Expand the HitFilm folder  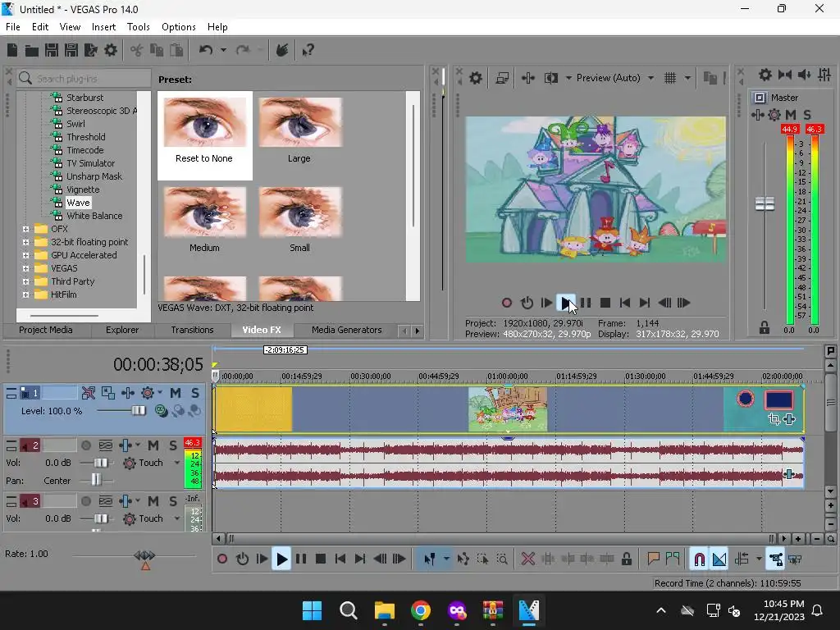coord(25,294)
